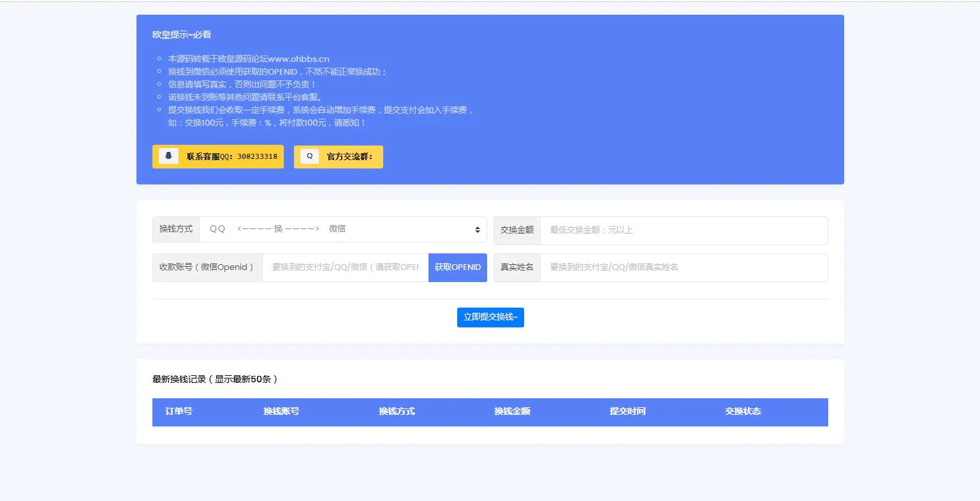980x501 pixels.
Task: Click the 收款账号 Openid input field
Action: pyautogui.click(x=345, y=267)
